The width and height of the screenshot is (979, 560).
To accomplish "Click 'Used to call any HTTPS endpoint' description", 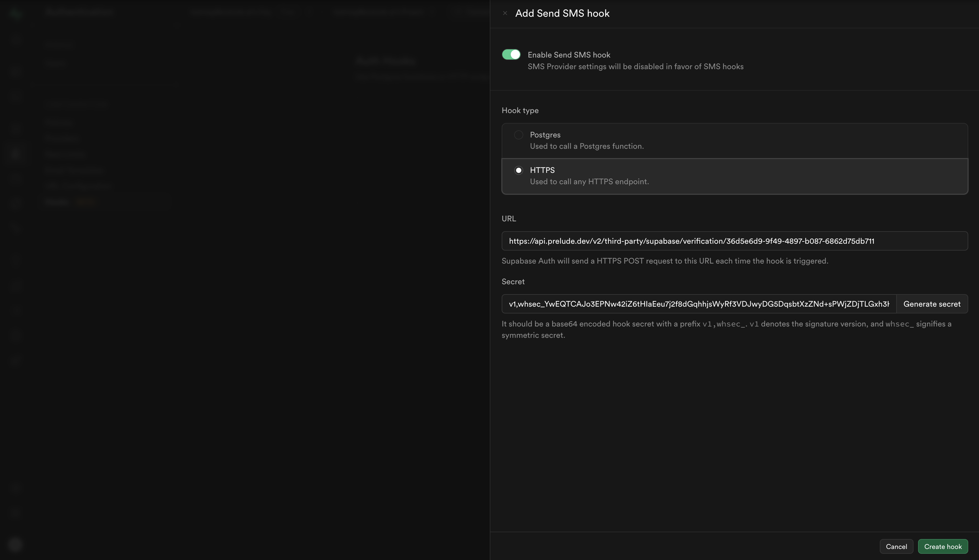I will [x=589, y=182].
